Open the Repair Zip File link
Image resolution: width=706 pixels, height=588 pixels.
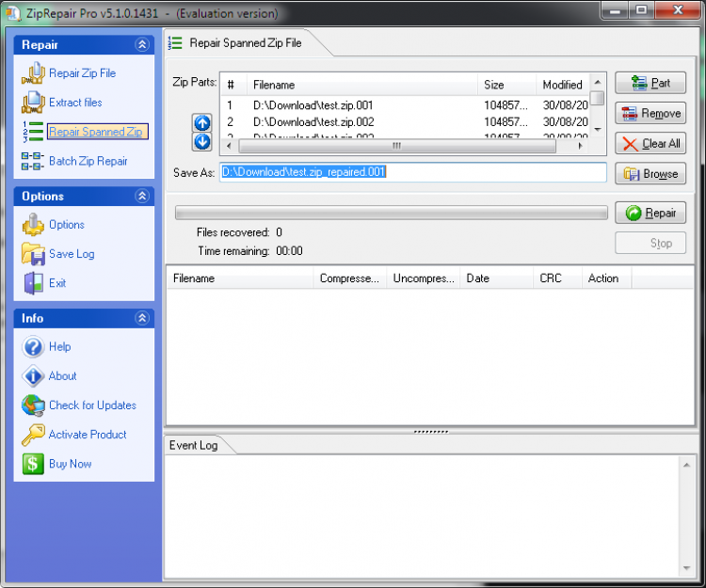pos(83,73)
